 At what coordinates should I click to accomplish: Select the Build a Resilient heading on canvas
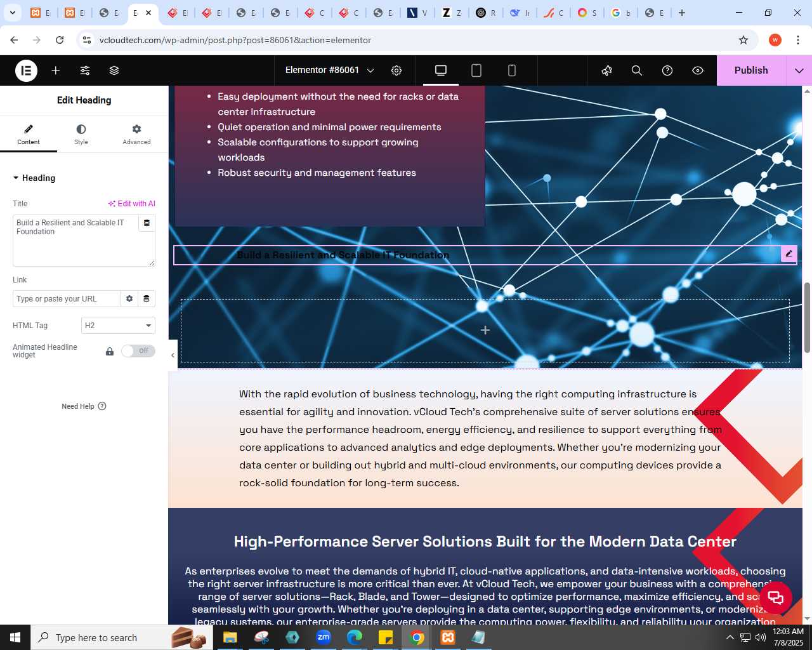tap(343, 255)
